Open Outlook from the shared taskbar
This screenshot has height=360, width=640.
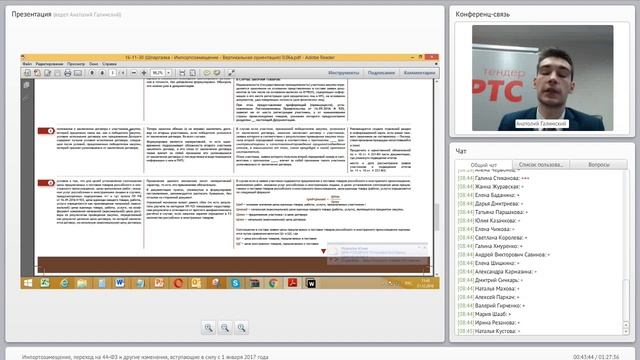click(196, 283)
